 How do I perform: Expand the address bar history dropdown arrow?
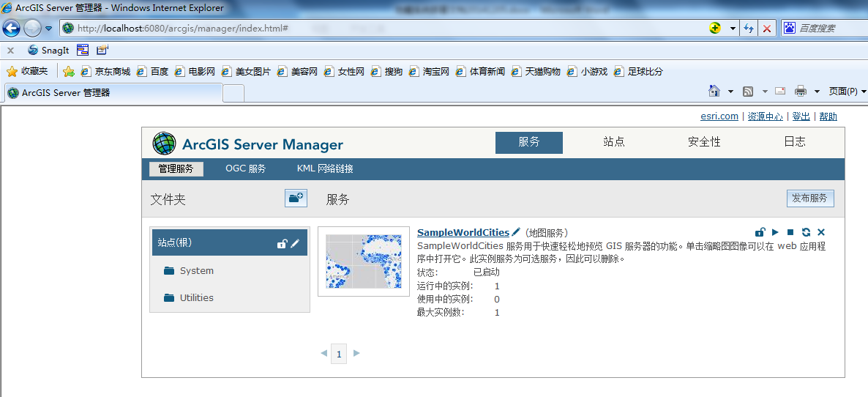[733, 29]
